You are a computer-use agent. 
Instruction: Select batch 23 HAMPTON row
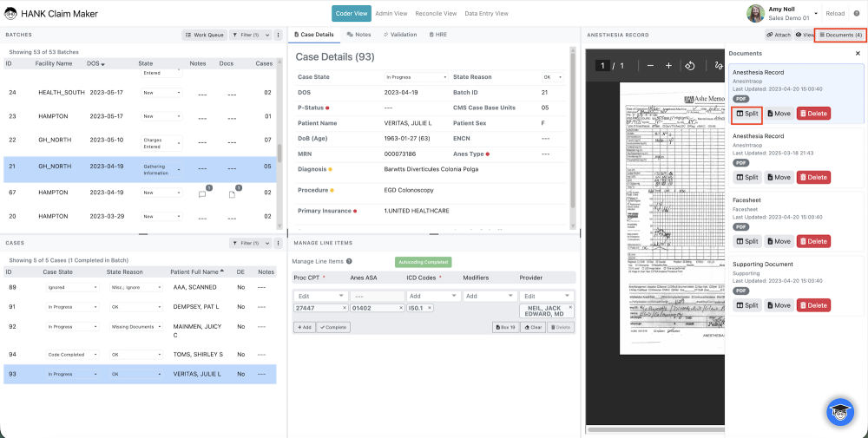140,117
